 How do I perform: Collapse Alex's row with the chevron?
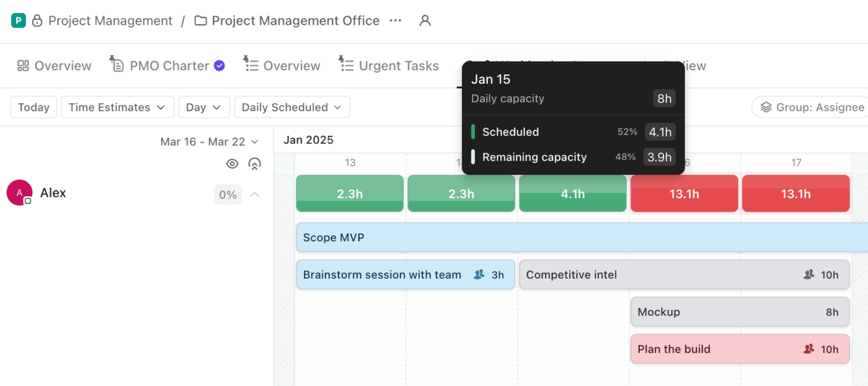(x=254, y=194)
